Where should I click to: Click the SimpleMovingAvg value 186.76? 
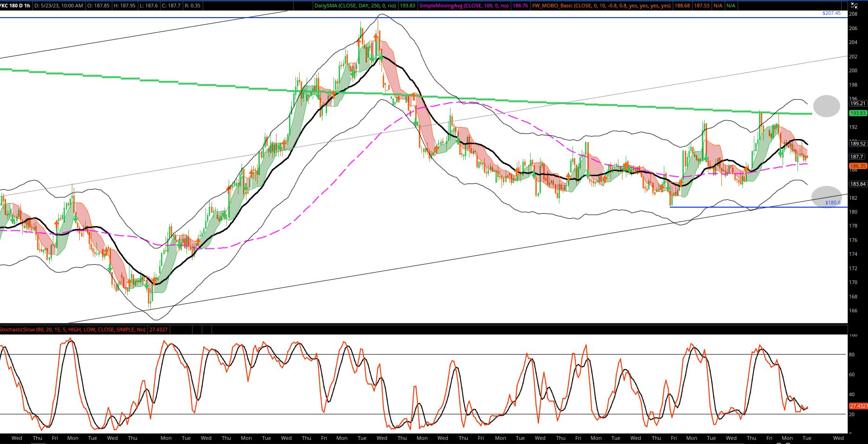[519, 6]
